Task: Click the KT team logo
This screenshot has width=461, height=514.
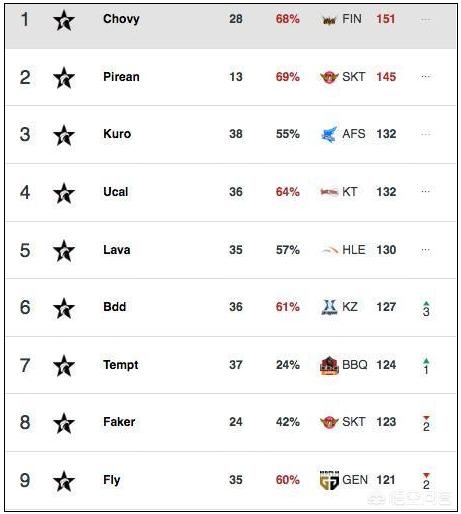Action: (329, 192)
